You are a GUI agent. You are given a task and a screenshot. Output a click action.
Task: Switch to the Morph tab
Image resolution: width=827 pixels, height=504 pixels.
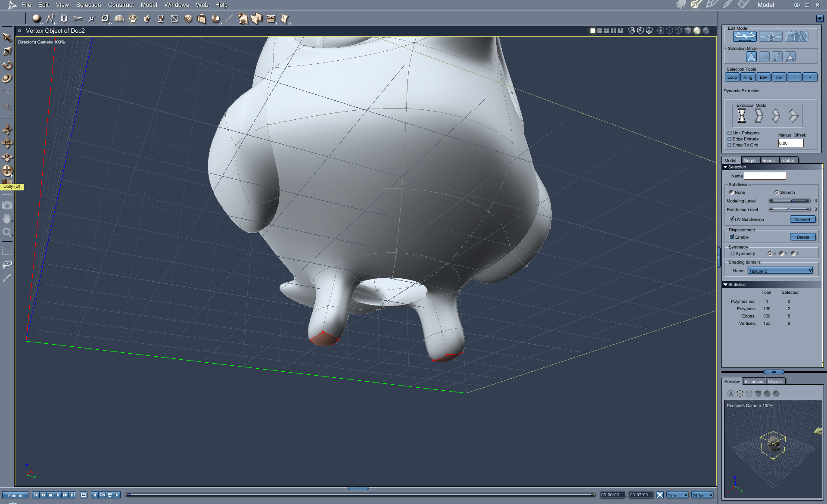[750, 160]
